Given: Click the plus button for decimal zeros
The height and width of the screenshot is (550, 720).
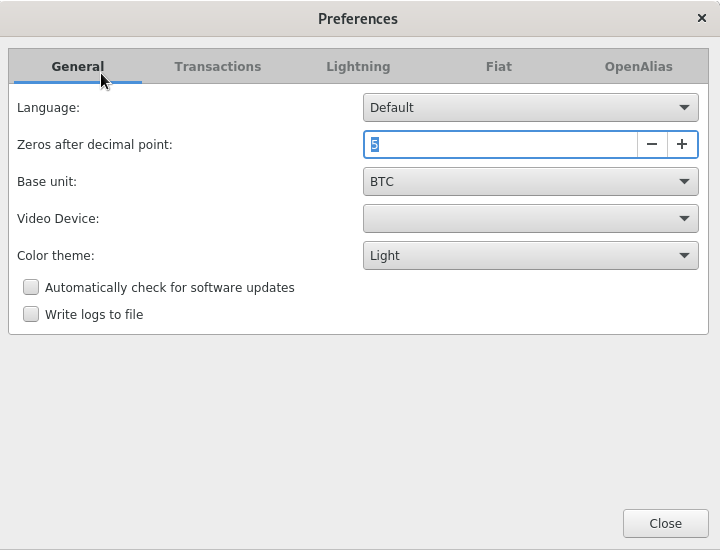Looking at the screenshot, I should 682,144.
